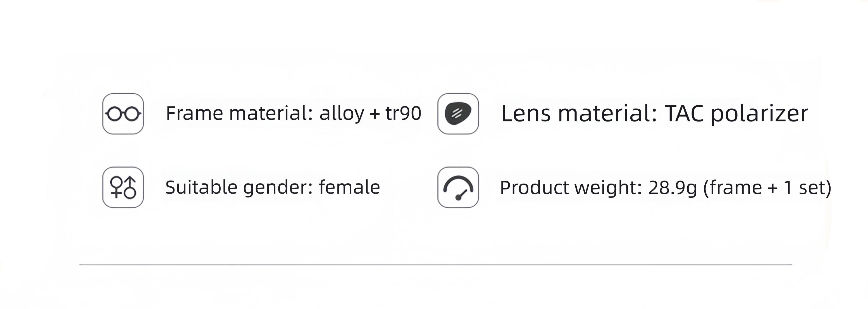Click the female and male gender symbols icon
This screenshot has height=309, width=868.
(123, 187)
